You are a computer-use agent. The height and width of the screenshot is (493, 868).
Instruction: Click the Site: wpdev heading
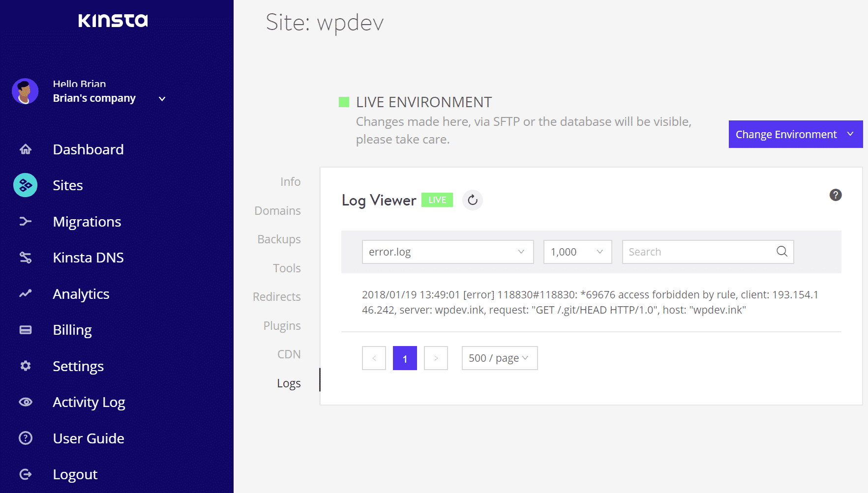325,23
